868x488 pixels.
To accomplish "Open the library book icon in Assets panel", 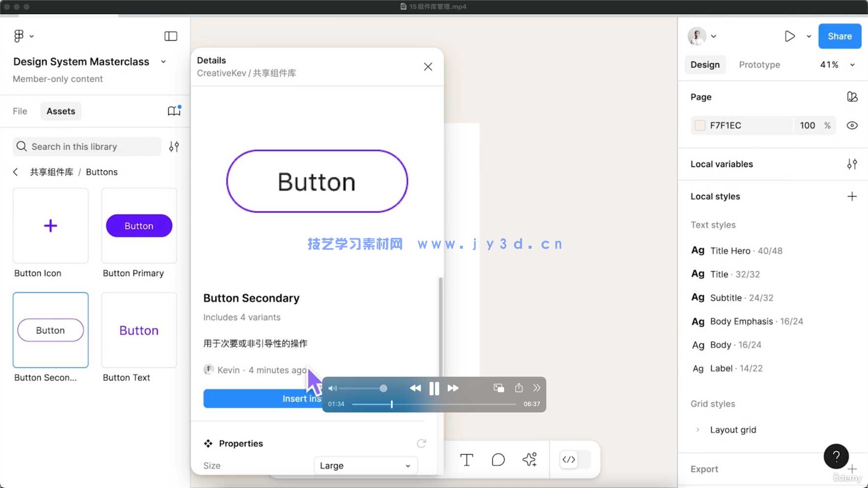I will coord(173,111).
